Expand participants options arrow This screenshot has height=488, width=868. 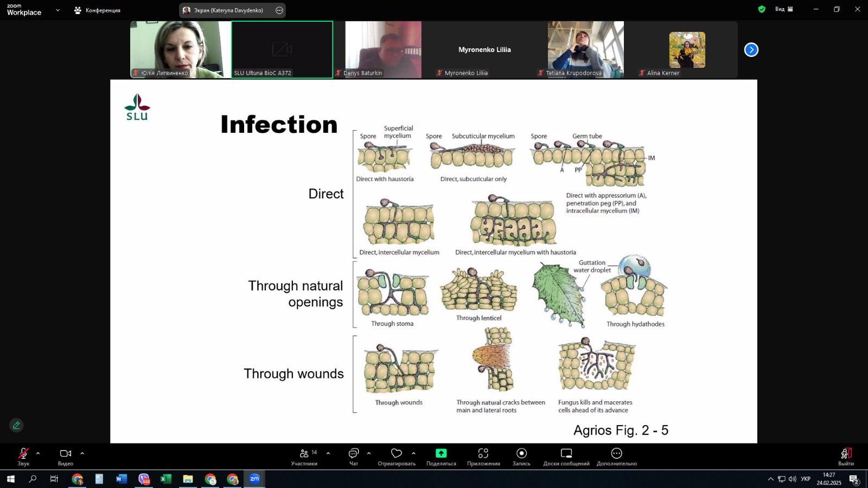coord(328,453)
